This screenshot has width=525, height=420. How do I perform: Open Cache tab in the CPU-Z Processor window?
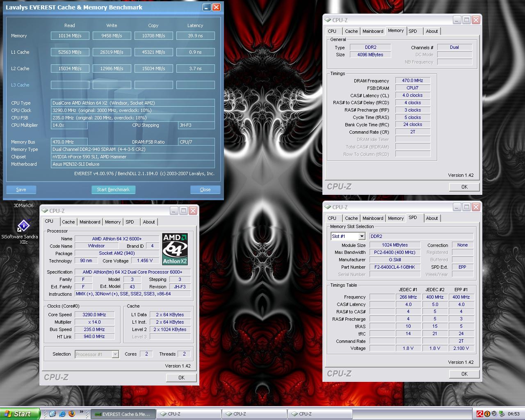[68, 222]
